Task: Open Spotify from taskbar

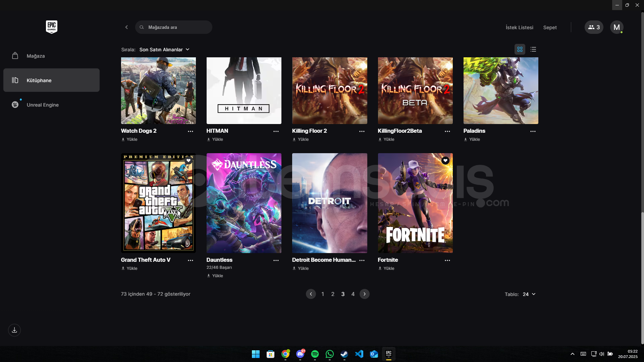Action: click(315, 354)
